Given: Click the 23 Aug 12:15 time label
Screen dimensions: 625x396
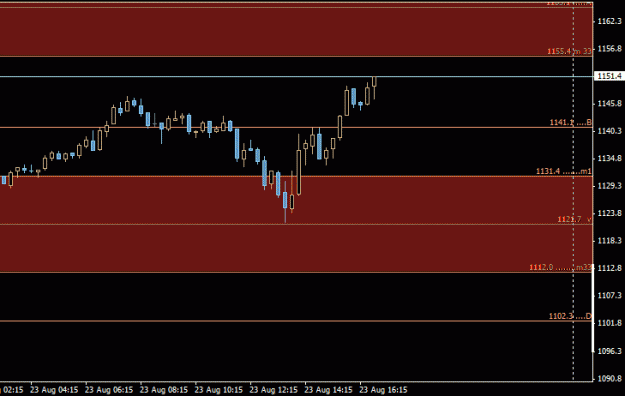Looking at the screenshot, I should point(273,390).
